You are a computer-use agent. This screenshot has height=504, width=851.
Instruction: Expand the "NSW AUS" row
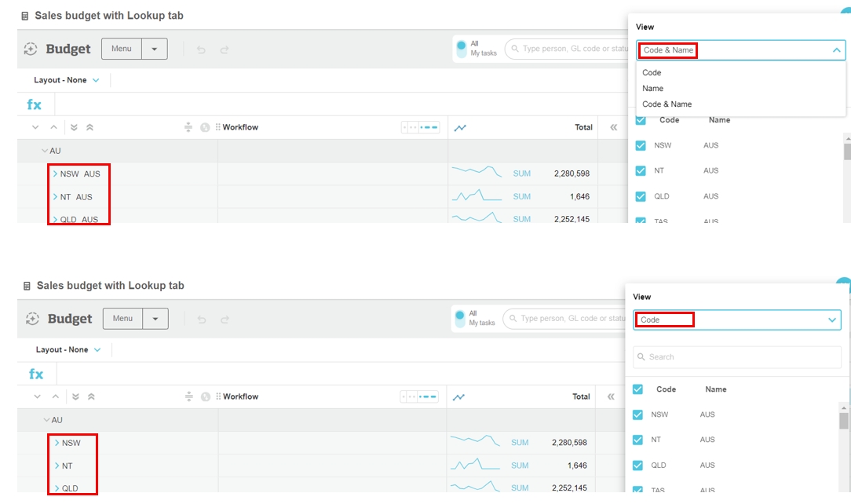(x=55, y=173)
